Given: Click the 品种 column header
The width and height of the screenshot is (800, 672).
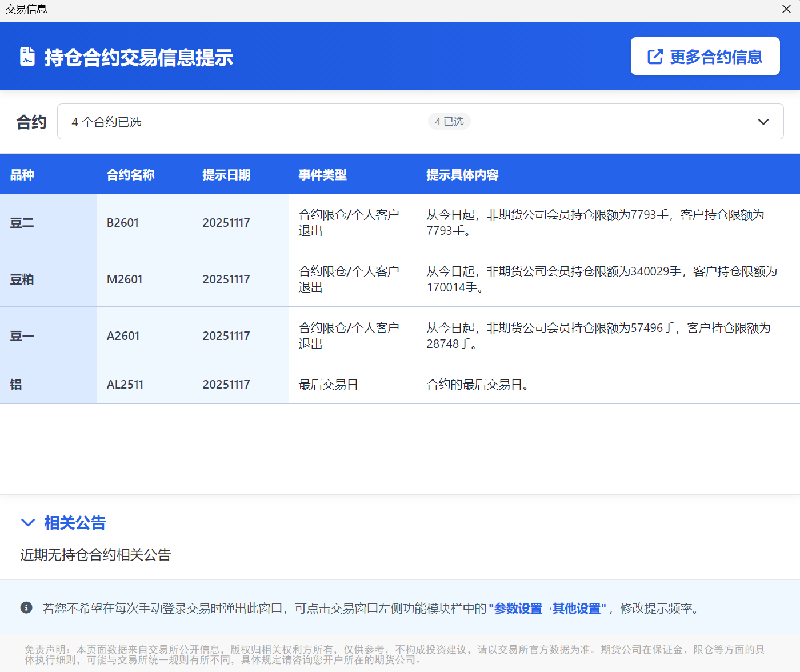Looking at the screenshot, I should tap(22, 175).
